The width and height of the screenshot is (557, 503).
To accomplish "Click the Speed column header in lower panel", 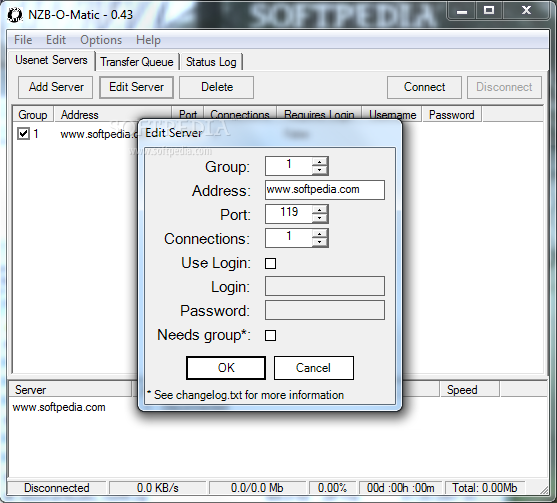I will (469, 390).
